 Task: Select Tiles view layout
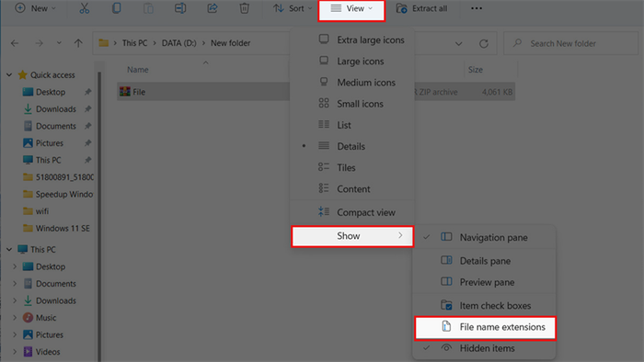(x=352, y=167)
